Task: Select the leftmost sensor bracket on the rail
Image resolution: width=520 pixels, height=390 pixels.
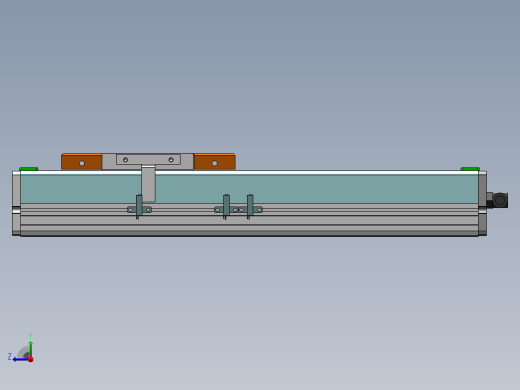Action: (x=139, y=207)
